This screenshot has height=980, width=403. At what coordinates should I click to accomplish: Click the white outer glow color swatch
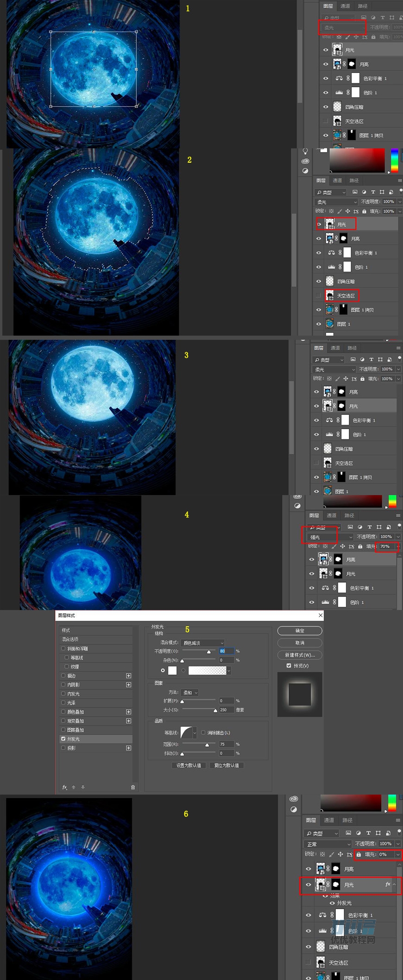click(x=172, y=670)
